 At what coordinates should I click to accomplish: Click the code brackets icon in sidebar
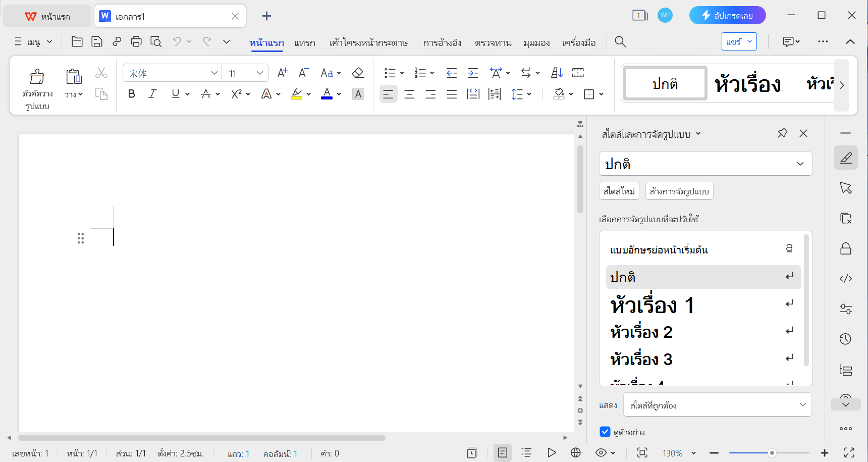point(846,279)
